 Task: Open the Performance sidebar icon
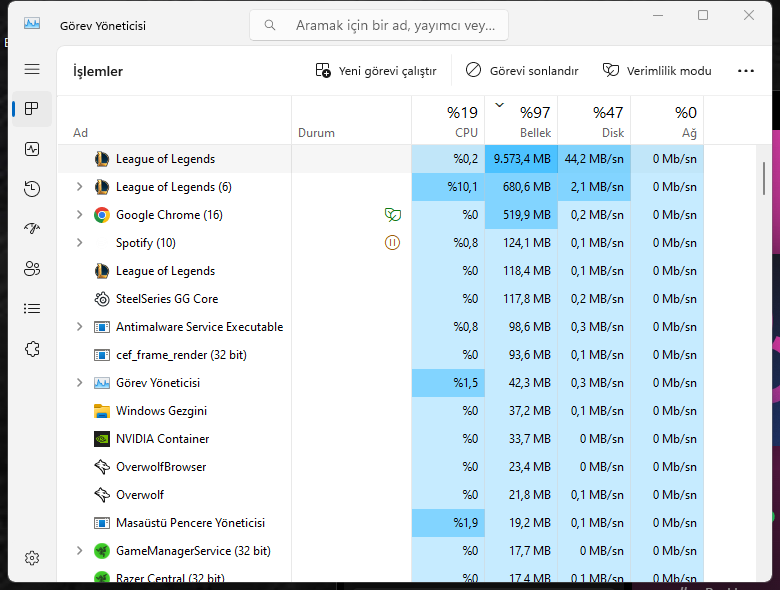(32, 149)
